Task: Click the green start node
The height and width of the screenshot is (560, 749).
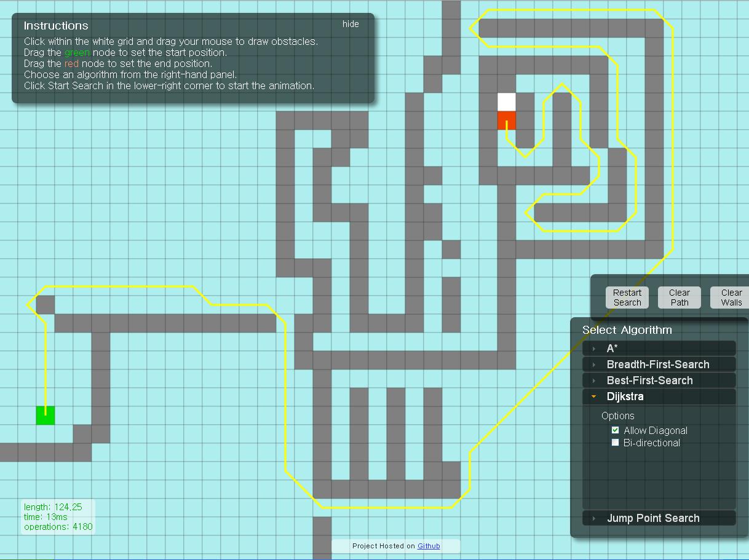Action: click(44, 416)
